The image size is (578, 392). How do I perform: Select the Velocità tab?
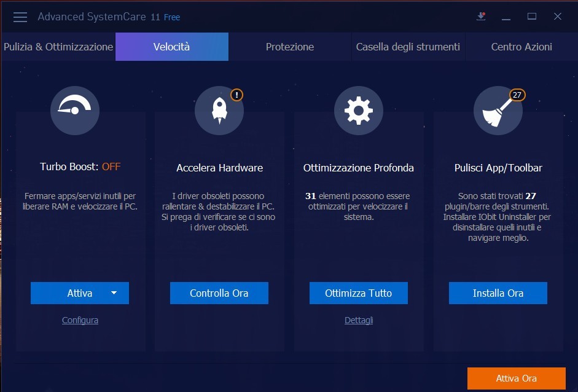point(171,47)
